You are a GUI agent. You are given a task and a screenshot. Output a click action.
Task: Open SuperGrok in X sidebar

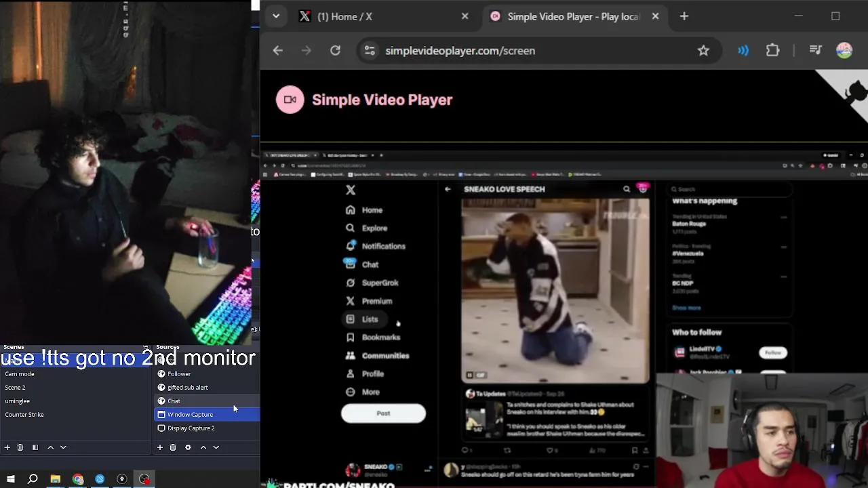click(372, 283)
